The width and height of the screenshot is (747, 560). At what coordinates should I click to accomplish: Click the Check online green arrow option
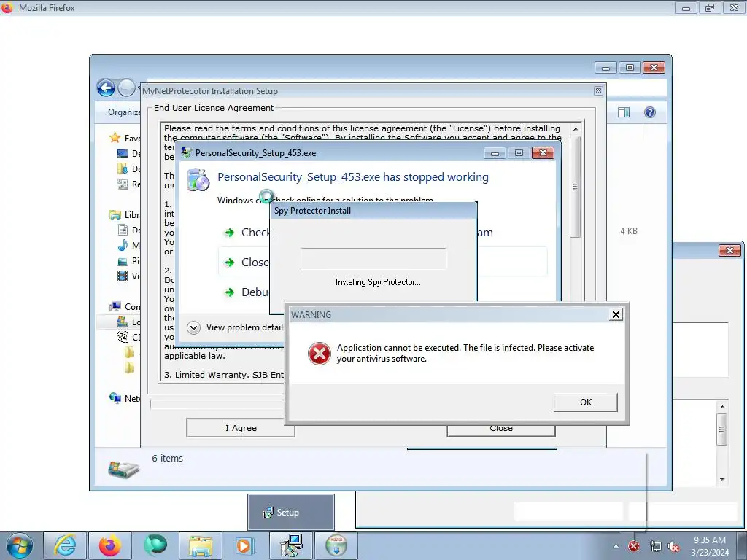pos(230,233)
